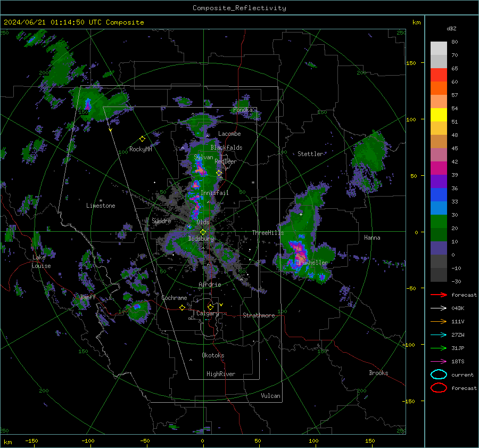479x448 pixels.
Task: Click the 150 tick on the right axis
Action: click(411, 63)
